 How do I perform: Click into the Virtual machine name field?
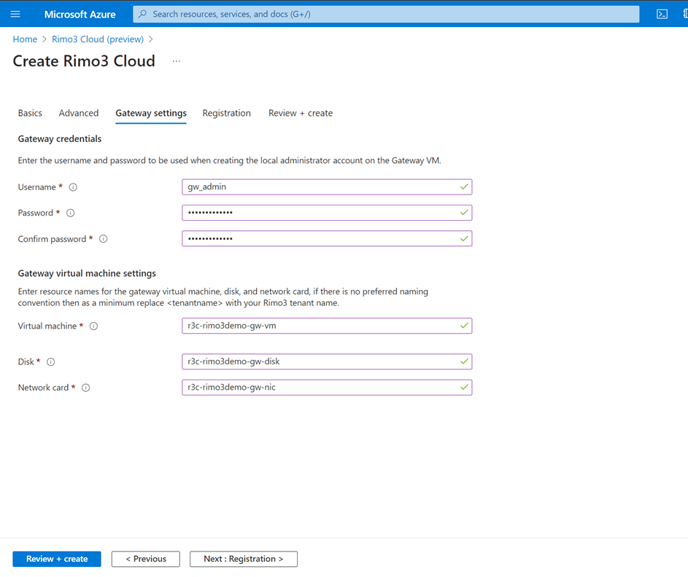(x=327, y=326)
